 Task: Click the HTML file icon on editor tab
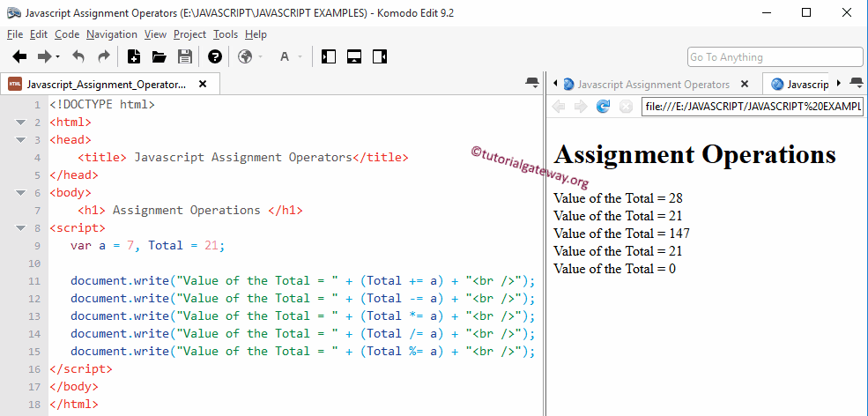pos(15,85)
